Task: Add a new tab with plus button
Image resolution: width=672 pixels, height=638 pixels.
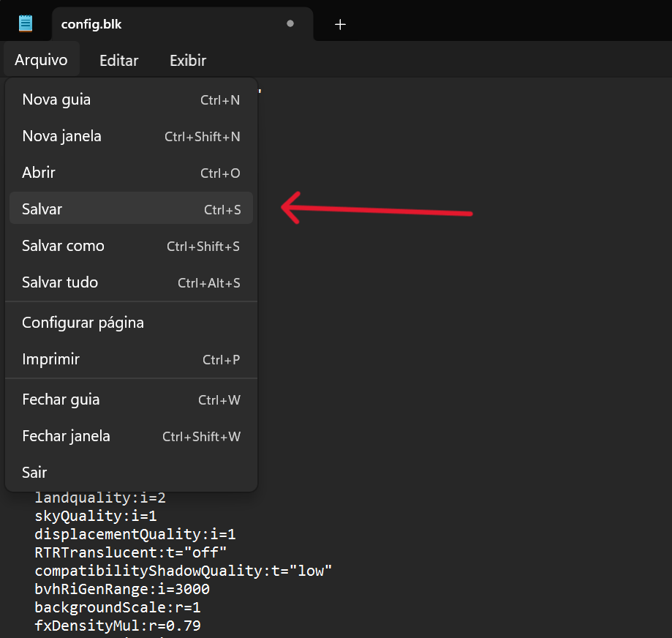Action: tap(340, 24)
